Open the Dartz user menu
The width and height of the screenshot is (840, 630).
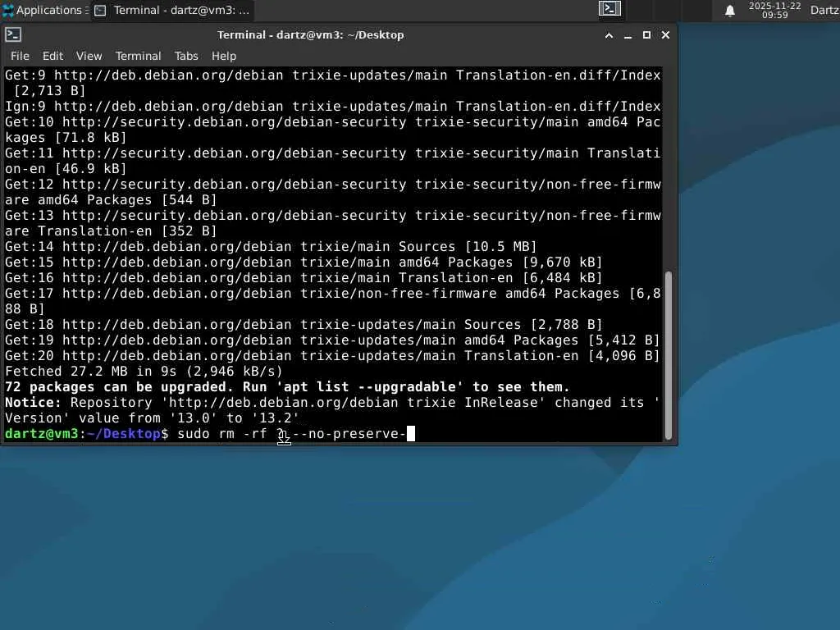pyautogui.click(x=824, y=10)
